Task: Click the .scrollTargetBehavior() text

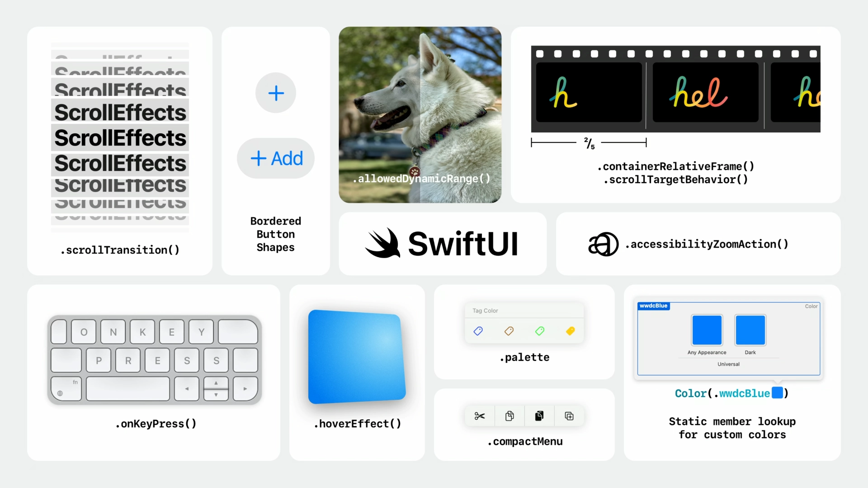Action: tap(675, 180)
